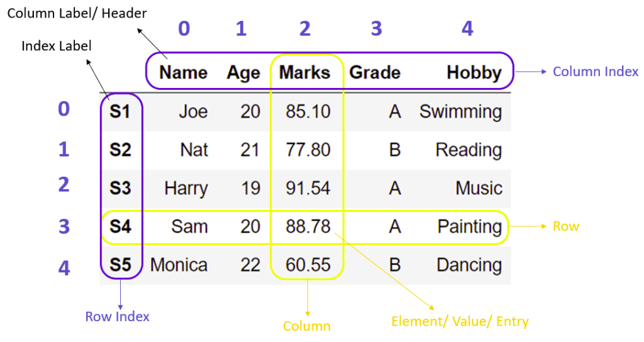Select the Name column header
The width and height of the screenshot is (644, 342).
click(x=183, y=73)
